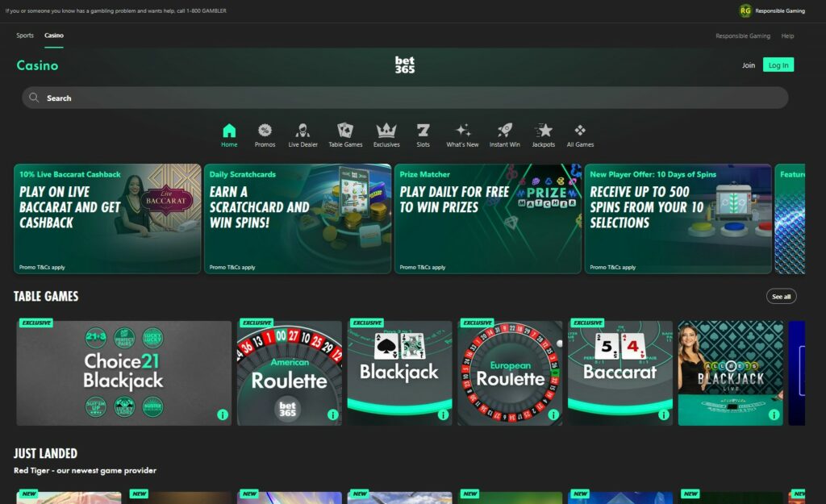See all Table Games
Image resolution: width=826 pixels, height=504 pixels.
click(x=781, y=297)
